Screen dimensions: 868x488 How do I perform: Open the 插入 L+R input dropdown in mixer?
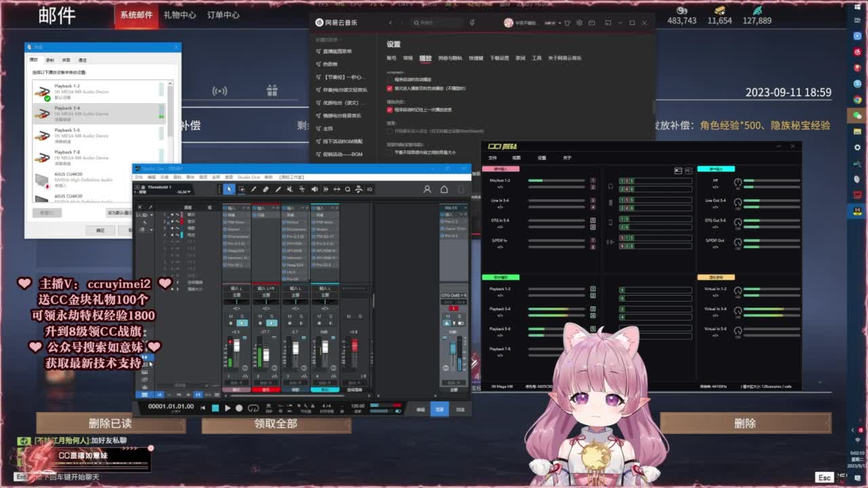[266, 289]
